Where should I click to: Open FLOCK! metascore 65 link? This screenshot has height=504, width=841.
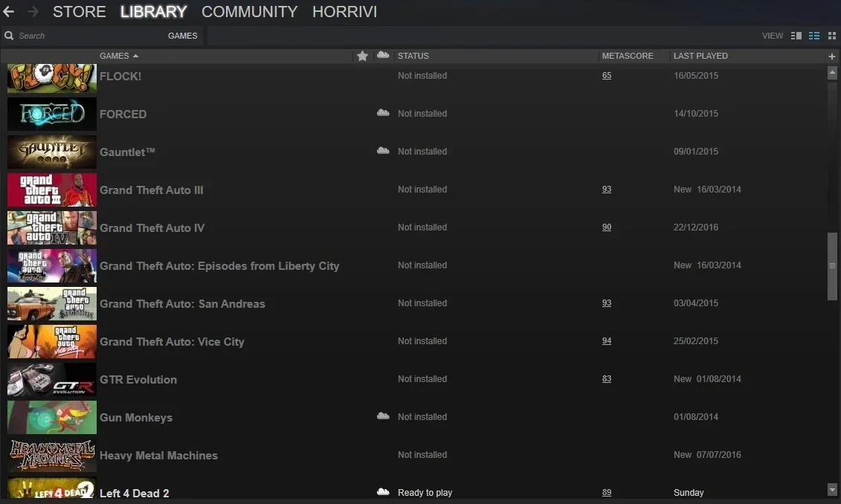click(607, 76)
